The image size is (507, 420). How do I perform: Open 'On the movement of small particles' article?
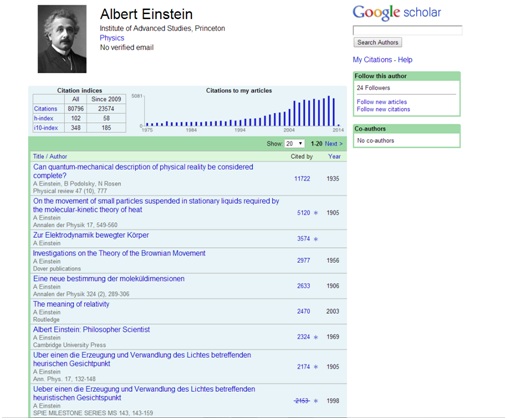point(156,205)
